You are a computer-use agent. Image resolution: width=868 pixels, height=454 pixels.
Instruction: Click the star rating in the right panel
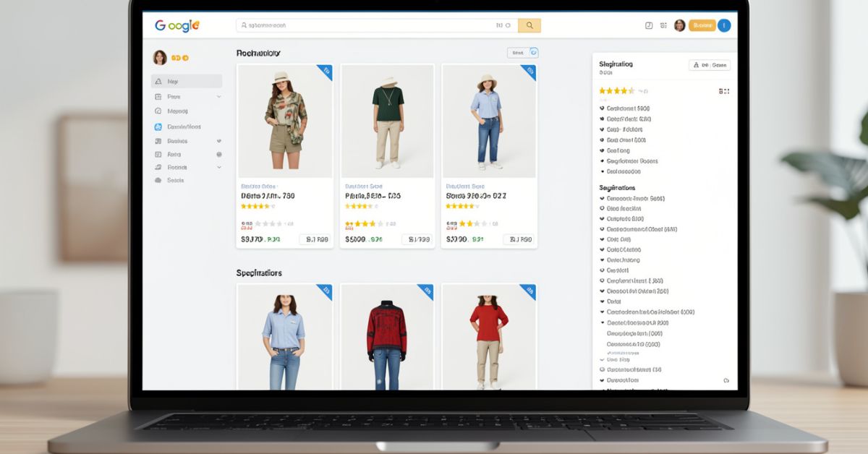pyautogui.click(x=617, y=91)
